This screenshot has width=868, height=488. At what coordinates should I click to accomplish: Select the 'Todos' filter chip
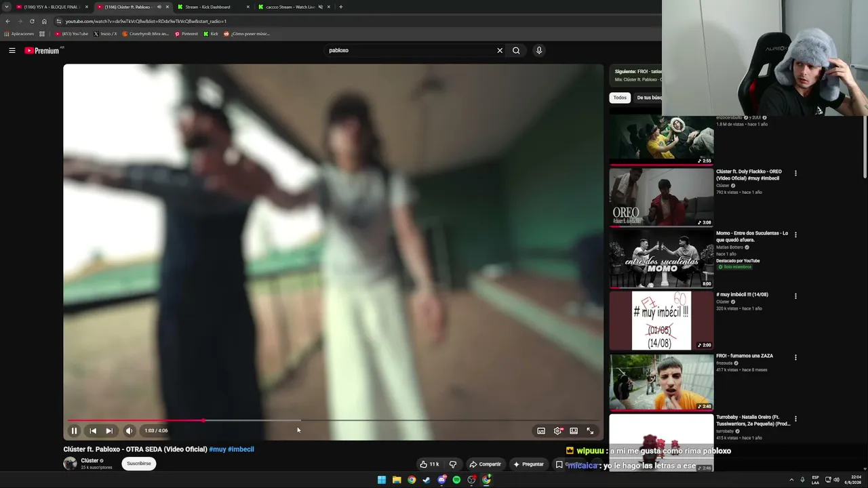pos(620,98)
